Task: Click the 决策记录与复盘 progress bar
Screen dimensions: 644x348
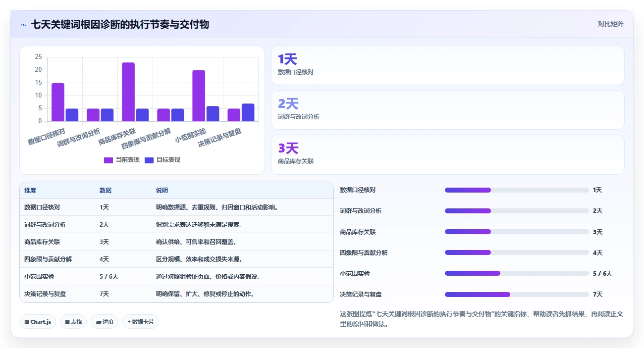Action: [x=517, y=295]
